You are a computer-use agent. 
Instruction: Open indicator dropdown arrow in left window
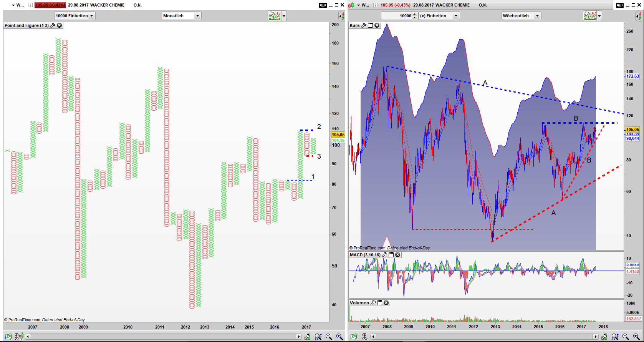coord(284,16)
